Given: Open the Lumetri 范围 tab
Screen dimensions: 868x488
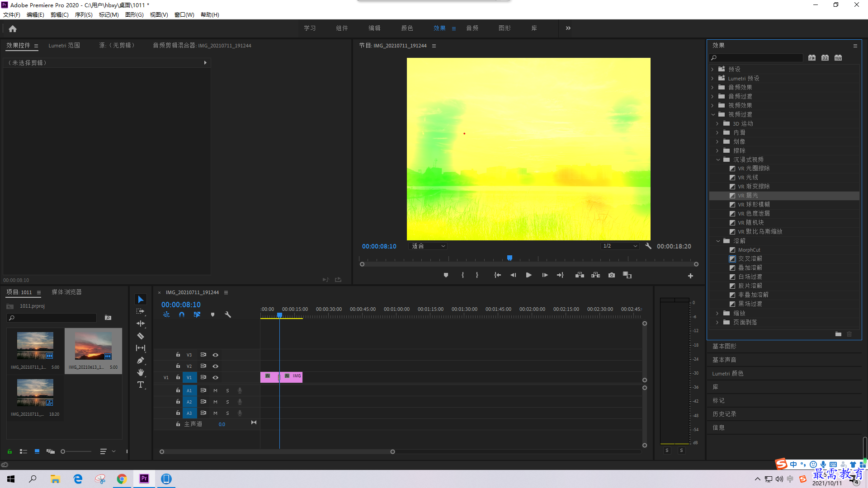Looking at the screenshot, I should pyautogui.click(x=64, y=45).
